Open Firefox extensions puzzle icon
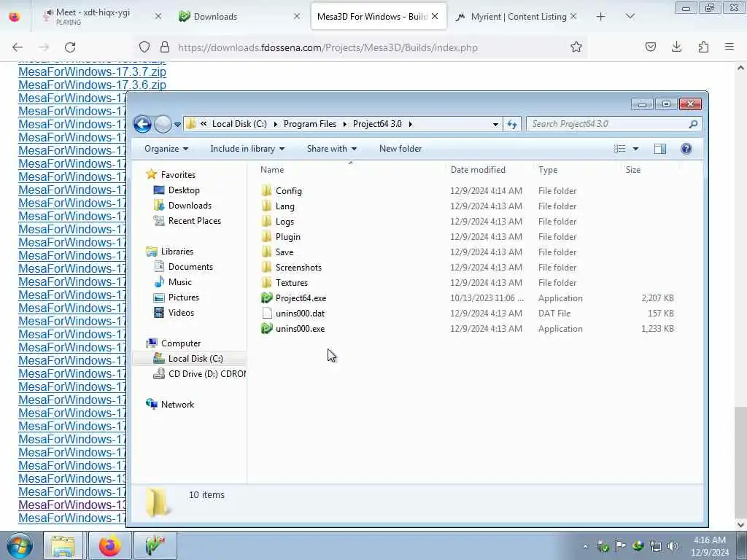The width and height of the screenshot is (747, 560). tap(703, 47)
